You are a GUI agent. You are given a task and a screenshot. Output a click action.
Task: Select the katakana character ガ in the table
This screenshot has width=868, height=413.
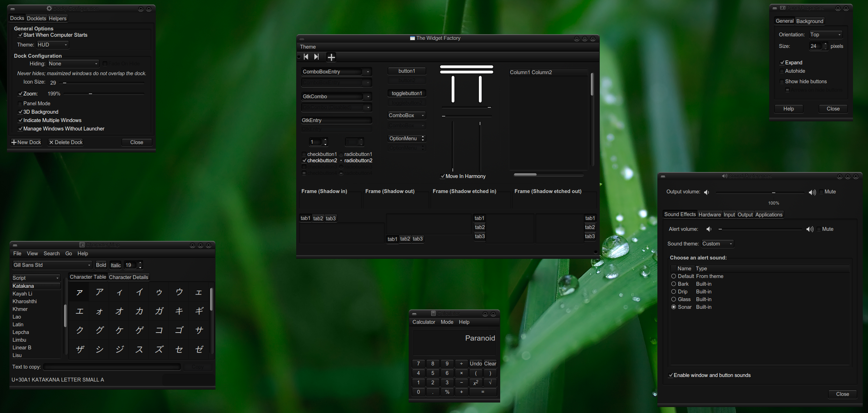[x=159, y=311]
